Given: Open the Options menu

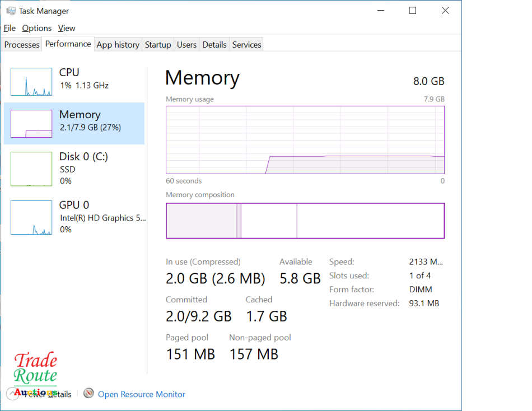Looking at the screenshot, I should pyautogui.click(x=36, y=28).
